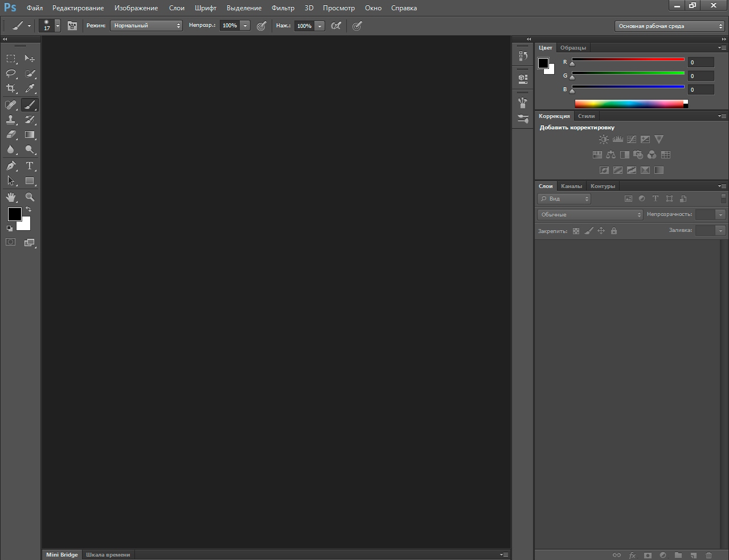Click the G value input field
The image size is (729, 560).
701,76
